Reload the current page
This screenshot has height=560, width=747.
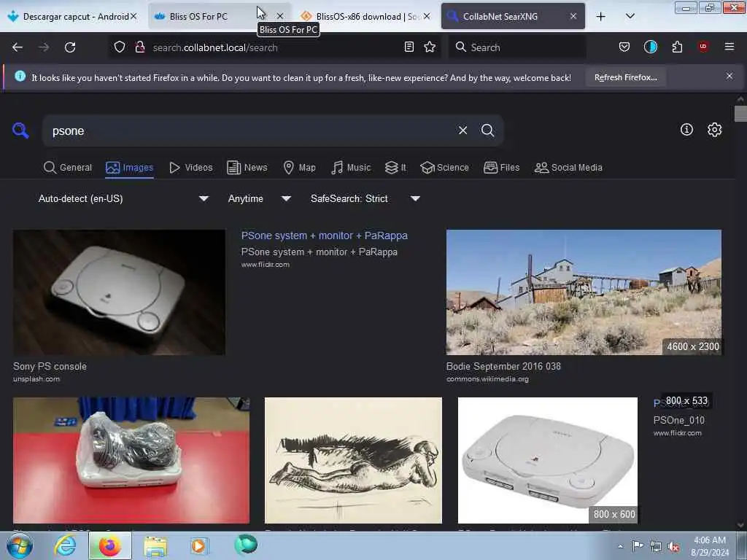tap(70, 47)
